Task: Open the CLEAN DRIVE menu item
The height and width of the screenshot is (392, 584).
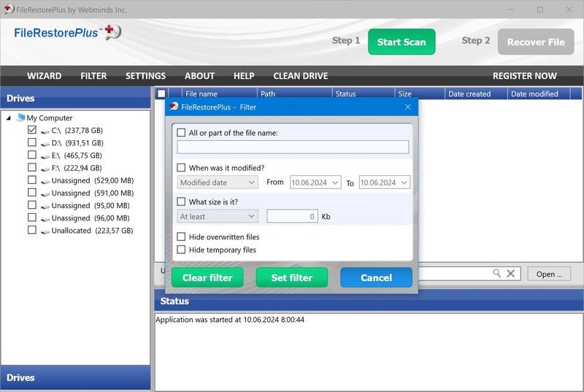Action: click(x=301, y=76)
